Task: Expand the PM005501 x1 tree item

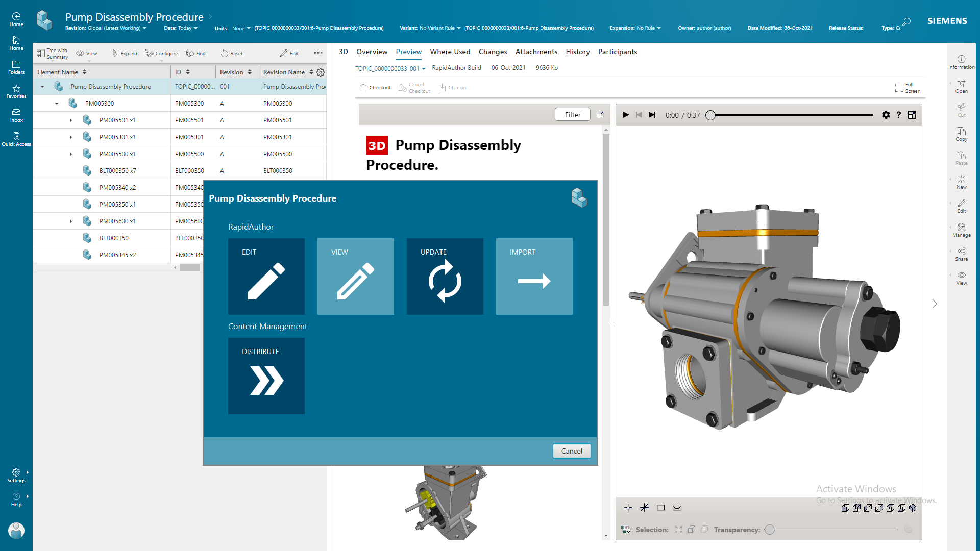Action: click(69, 120)
